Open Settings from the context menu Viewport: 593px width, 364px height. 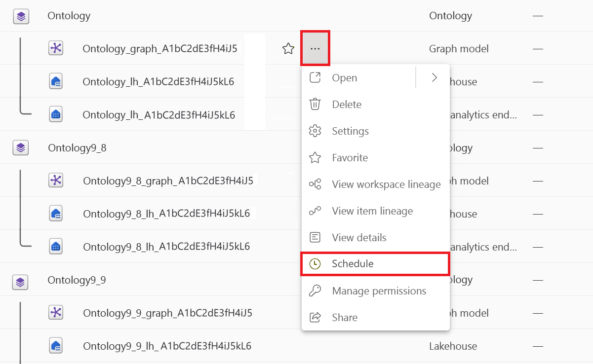(376, 131)
